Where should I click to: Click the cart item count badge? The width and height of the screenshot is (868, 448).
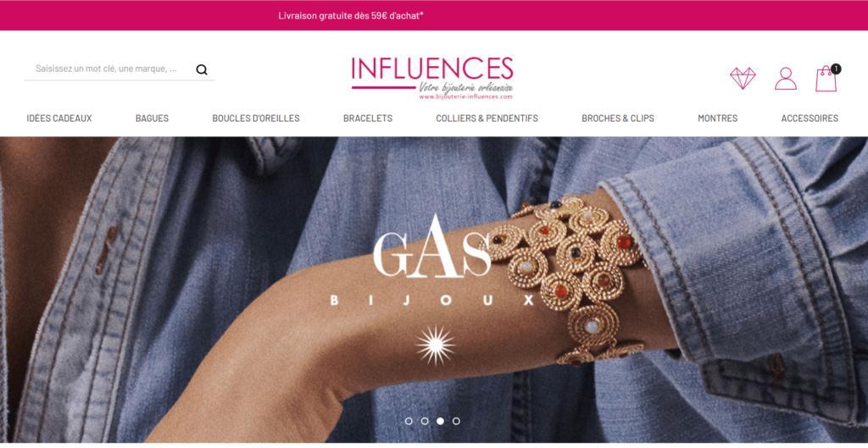pyautogui.click(x=835, y=69)
